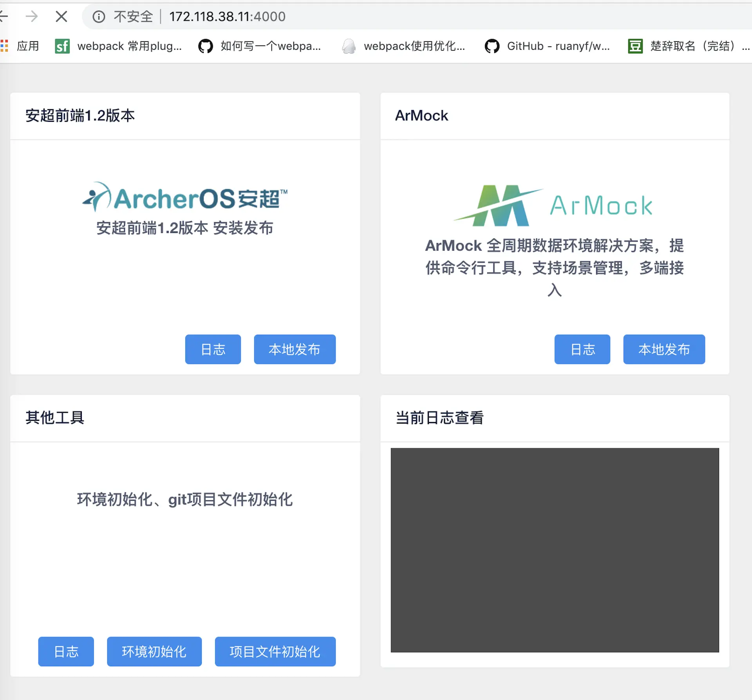Click the address bar URL 172.118.38.11:4000
Image resolution: width=752 pixels, height=700 pixels.
[x=227, y=16]
